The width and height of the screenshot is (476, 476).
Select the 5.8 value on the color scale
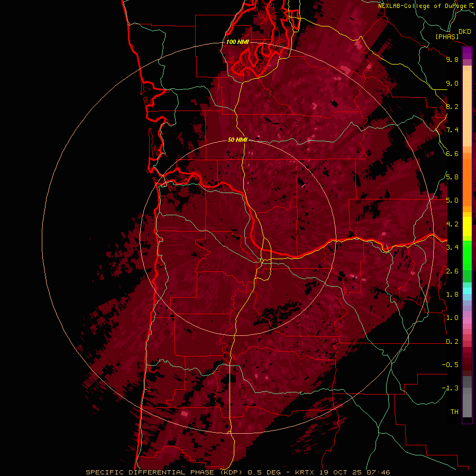point(452,177)
